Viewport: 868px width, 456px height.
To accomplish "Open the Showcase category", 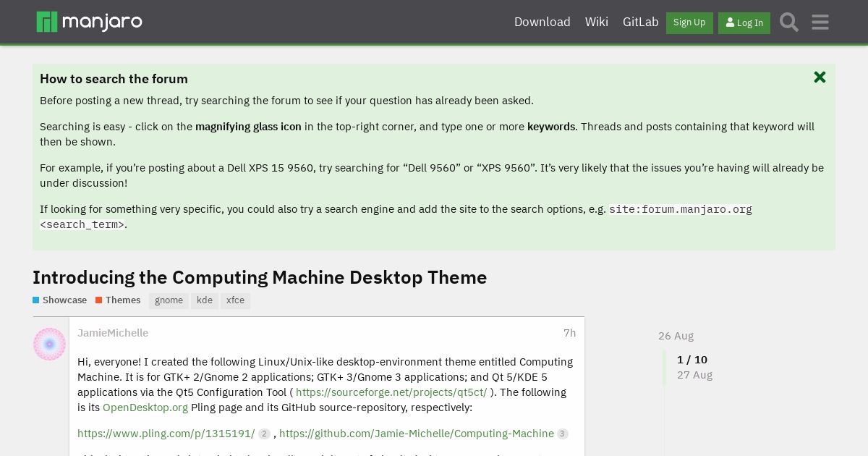I will 60,300.
